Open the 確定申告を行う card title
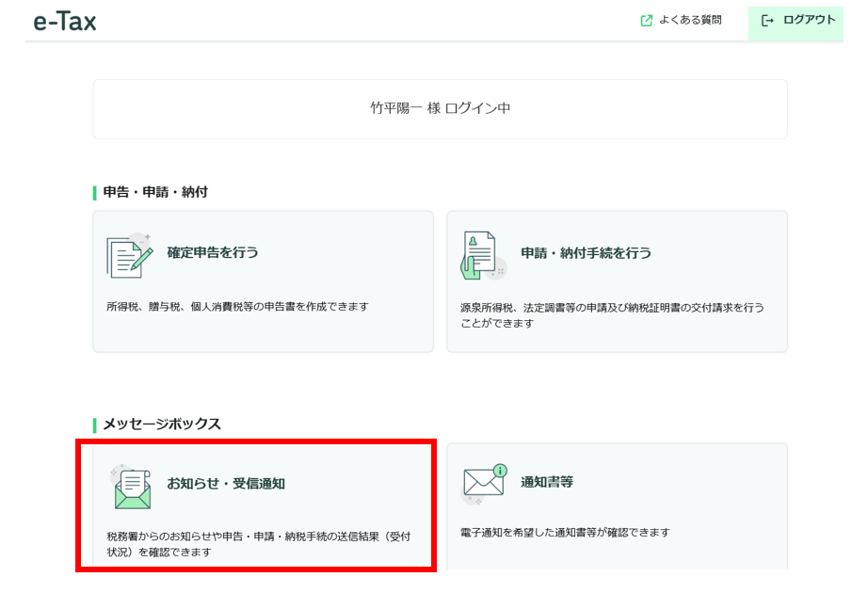Image resolution: width=868 pixels, height=593 pixels. (x=213, y=252)
